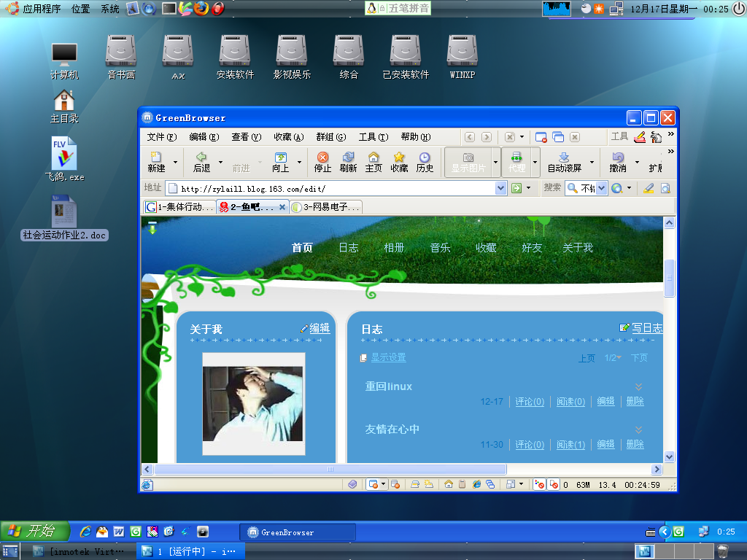Viewport: 747px width, 560px height.
Task: Stop loading with the 停止 icon
Action: (322, 163)
